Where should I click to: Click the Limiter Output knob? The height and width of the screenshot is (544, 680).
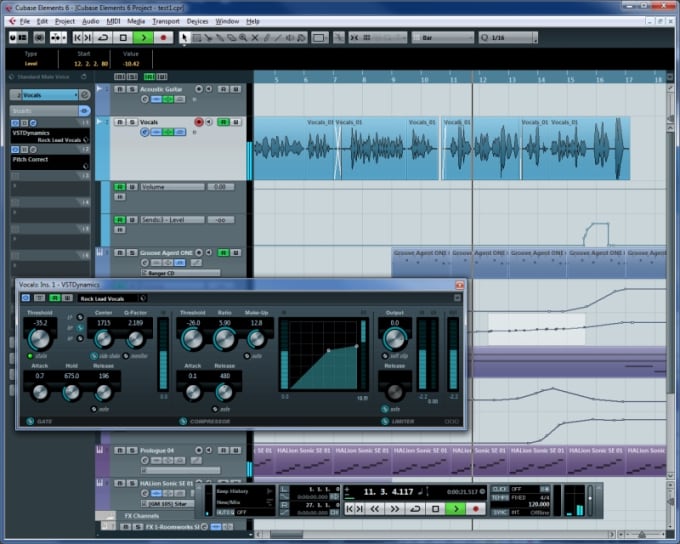coord(395,339)
